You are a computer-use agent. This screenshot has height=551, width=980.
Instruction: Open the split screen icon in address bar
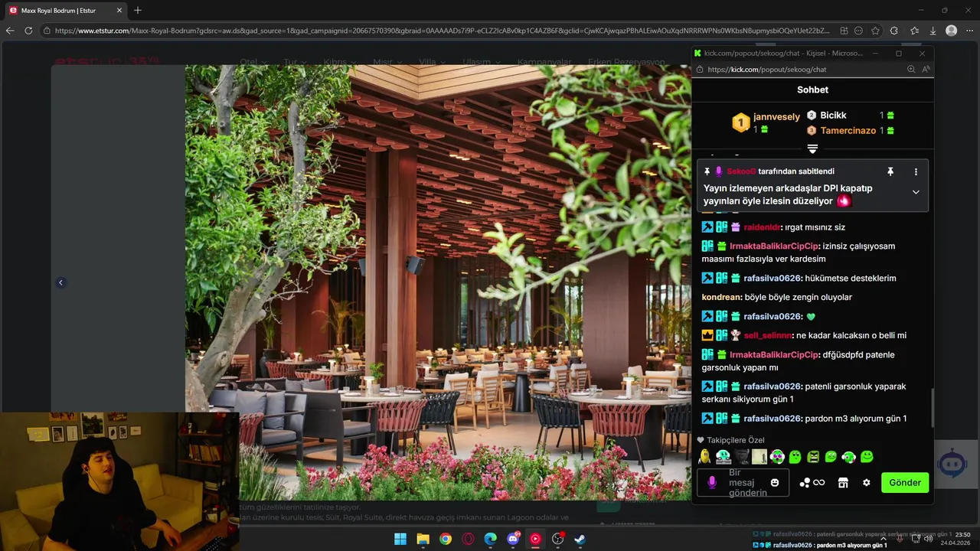(x=844, y=31)
